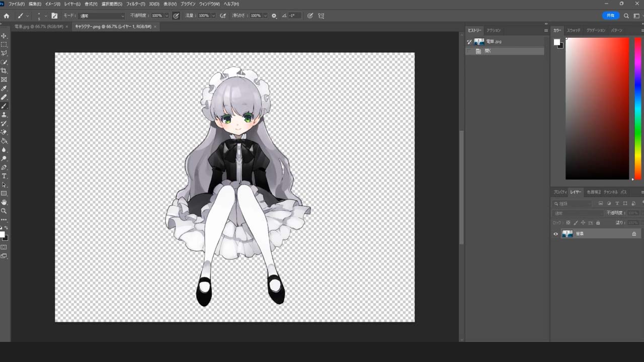Open the layer filter type dropdown
Image resolution: width=644 pixels, height=362 pixels.
pos(573,204)
